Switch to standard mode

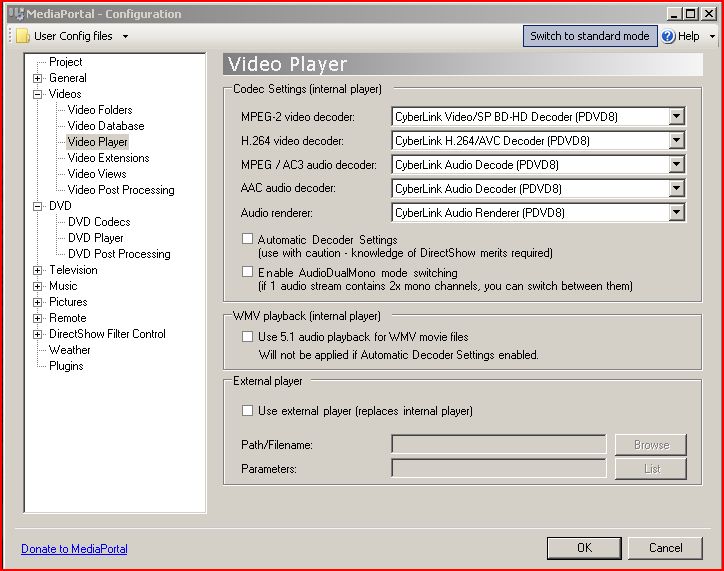pos(589,36)
